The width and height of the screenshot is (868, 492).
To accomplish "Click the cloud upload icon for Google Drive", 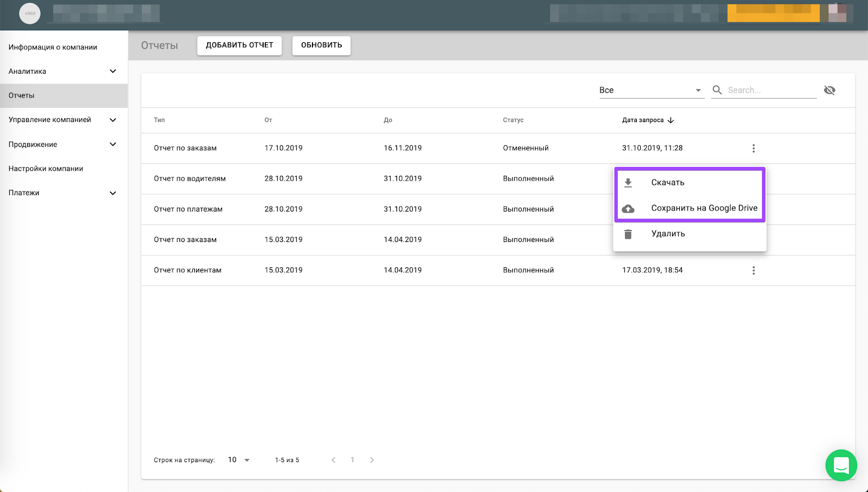I will (x=628, y=209).
